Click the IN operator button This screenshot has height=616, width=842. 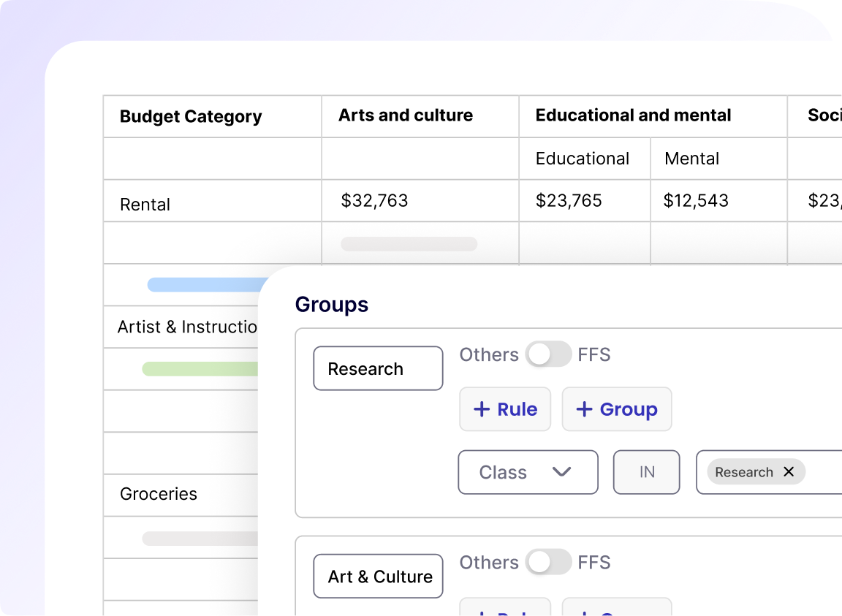point(647,472)
